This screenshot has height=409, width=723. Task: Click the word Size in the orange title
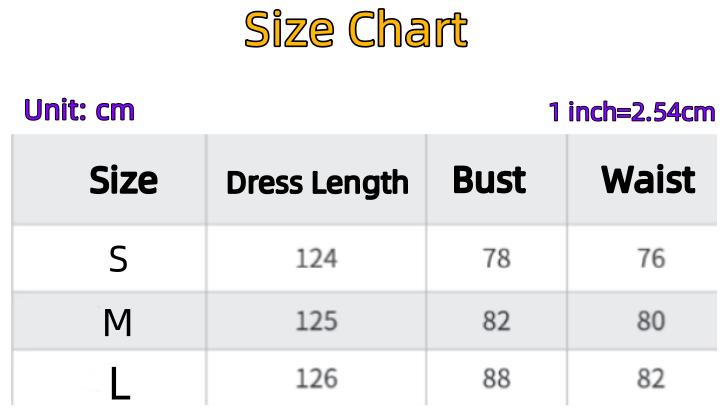pyautogui.click(x=291, y=30)
